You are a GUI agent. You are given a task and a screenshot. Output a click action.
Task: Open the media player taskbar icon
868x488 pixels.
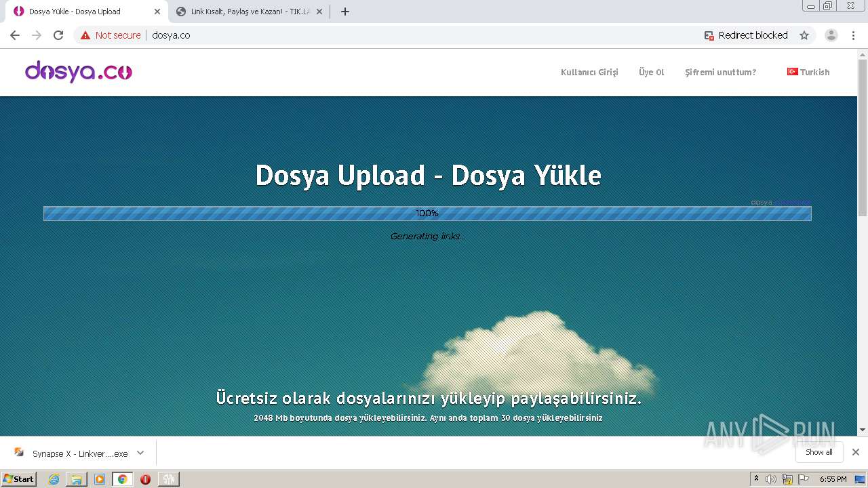pyautogui.click(x=100, y=479)
